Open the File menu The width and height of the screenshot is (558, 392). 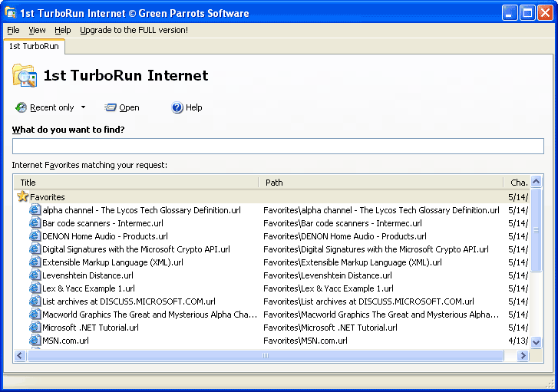[x=13, y=30]
